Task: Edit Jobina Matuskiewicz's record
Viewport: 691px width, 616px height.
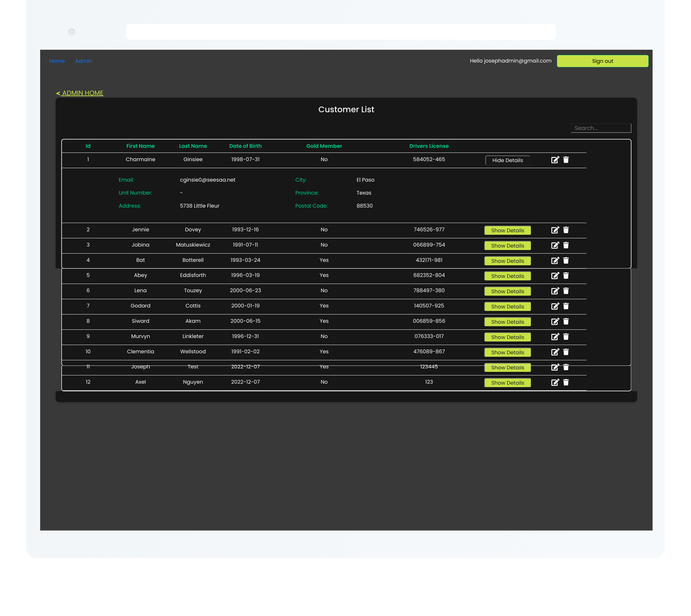Action: tap(554, 245)
